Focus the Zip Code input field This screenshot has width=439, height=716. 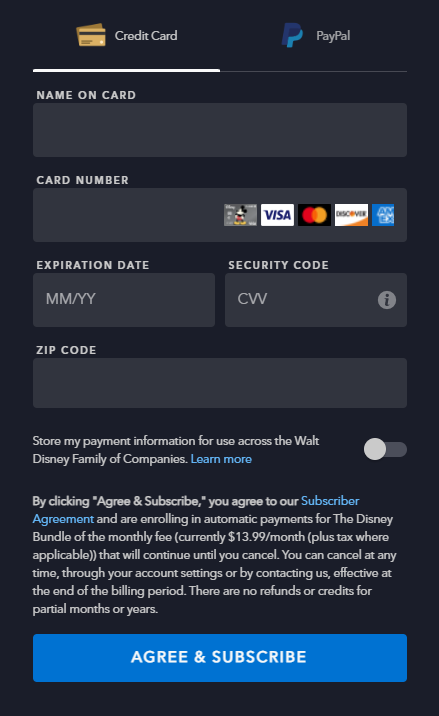point(220,383)
